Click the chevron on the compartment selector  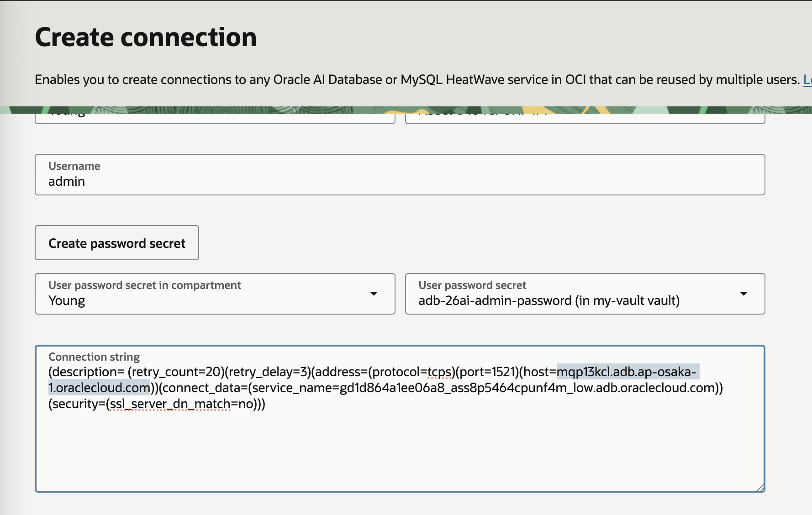point(374,294)
